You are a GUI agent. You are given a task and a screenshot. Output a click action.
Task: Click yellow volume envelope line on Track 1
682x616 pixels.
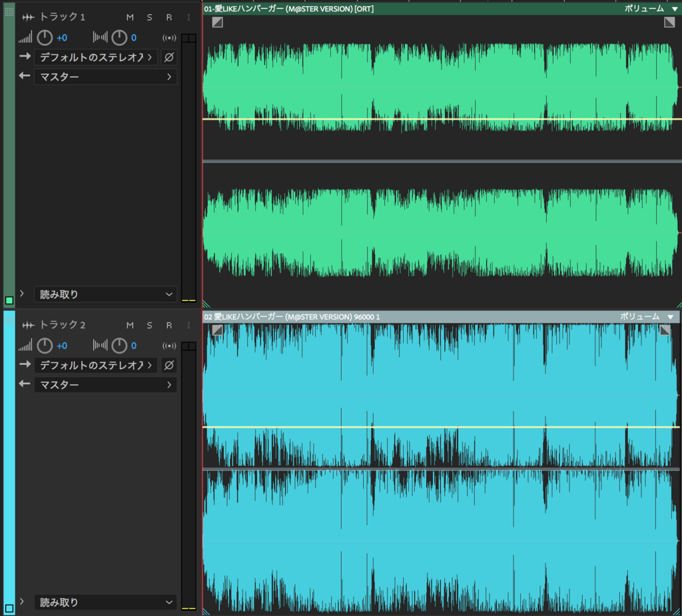tap(442, 119)
